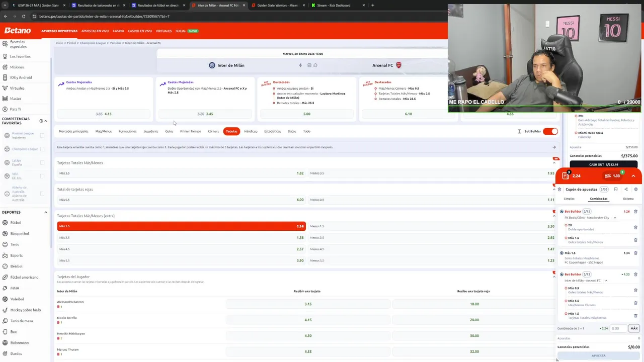This screenshot has height=362, width=644.
Task: Open the iOS y Android phone icon
Action: click(6, 77)
